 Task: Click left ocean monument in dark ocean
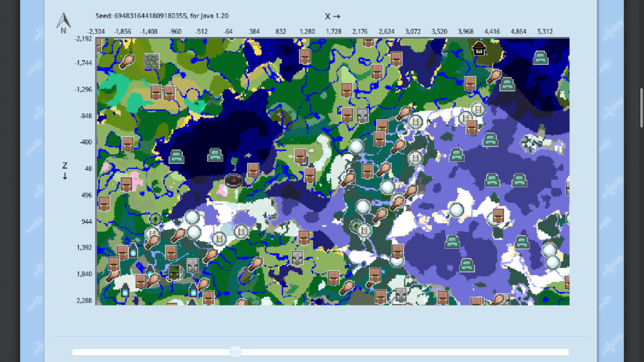click(x=176, y=156)
